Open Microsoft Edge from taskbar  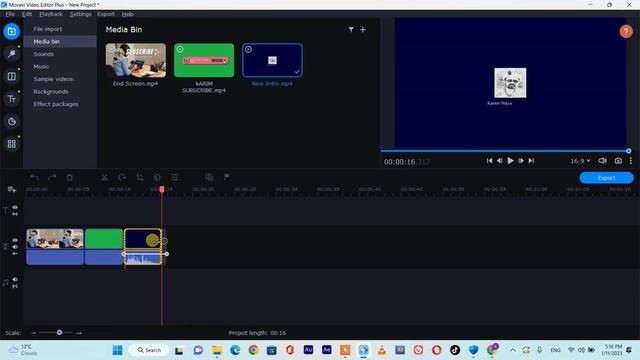[235, 350]
